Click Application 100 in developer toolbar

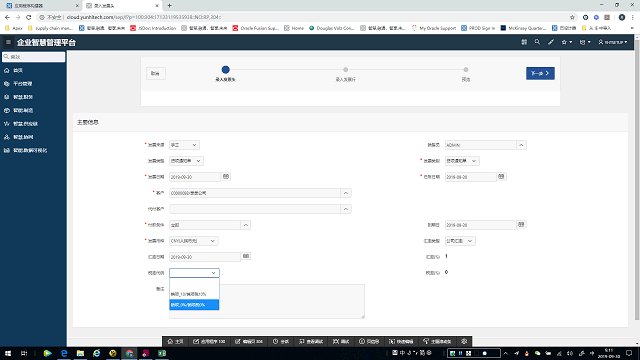tap(209, 341)
